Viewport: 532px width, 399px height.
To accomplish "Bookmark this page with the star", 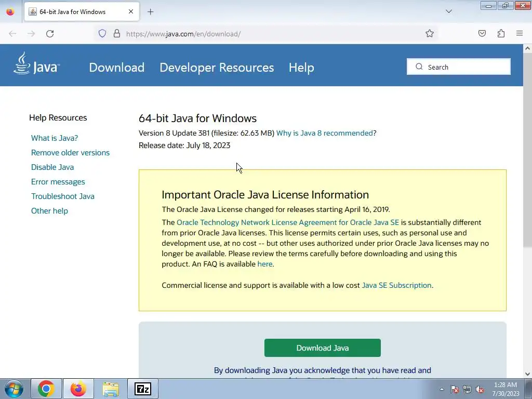I will click(430, 34).
